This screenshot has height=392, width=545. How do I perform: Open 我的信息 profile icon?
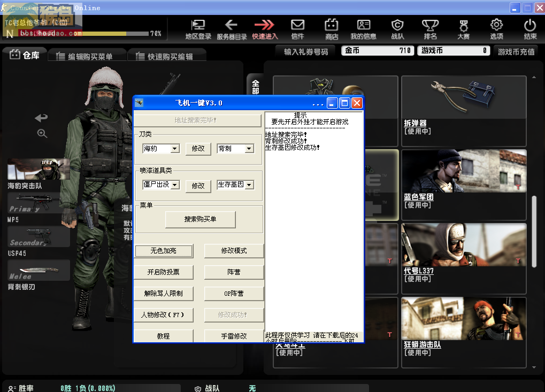click(363, 29)
